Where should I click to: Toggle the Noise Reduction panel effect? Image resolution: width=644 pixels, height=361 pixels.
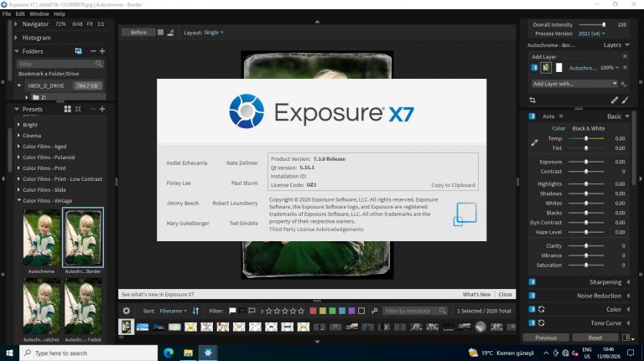(x=532, y=296)
